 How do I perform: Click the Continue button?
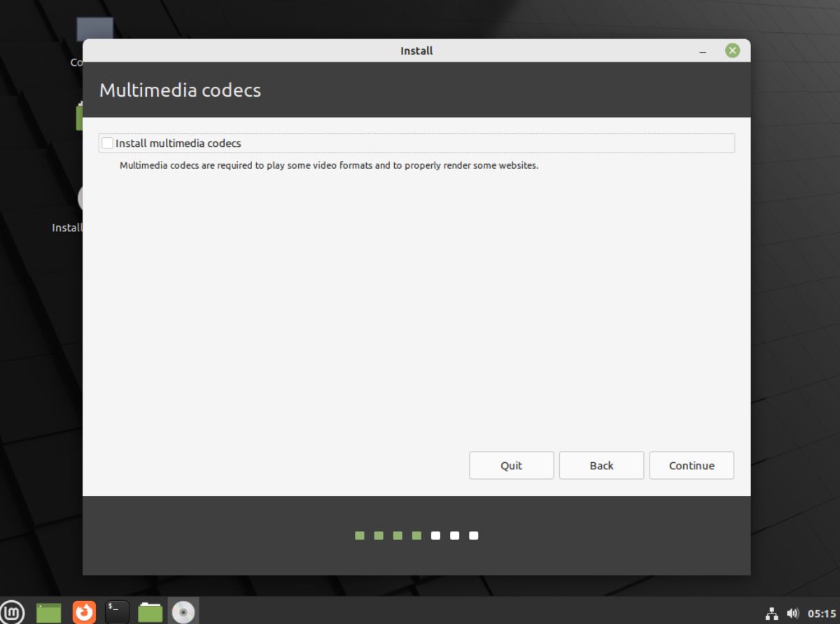(x=691, y=465)
